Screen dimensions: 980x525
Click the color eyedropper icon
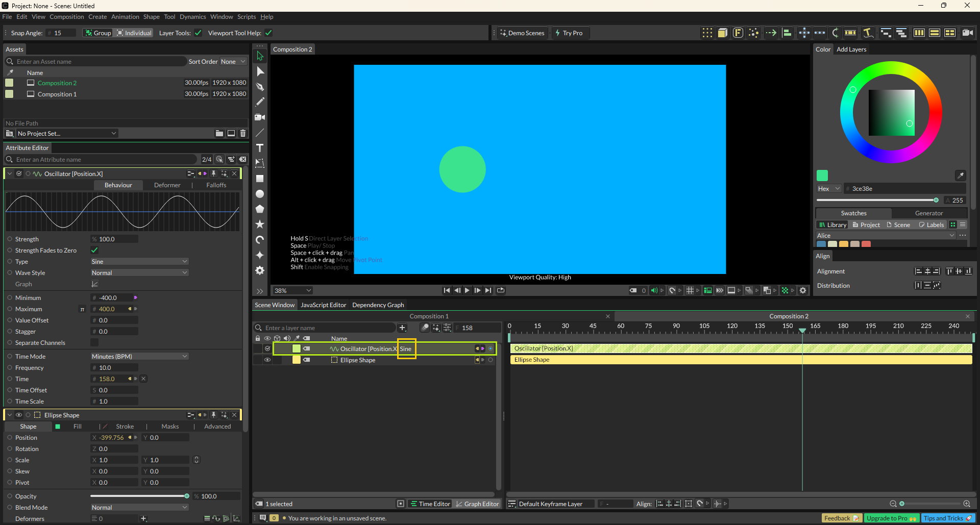click(960, 176)
